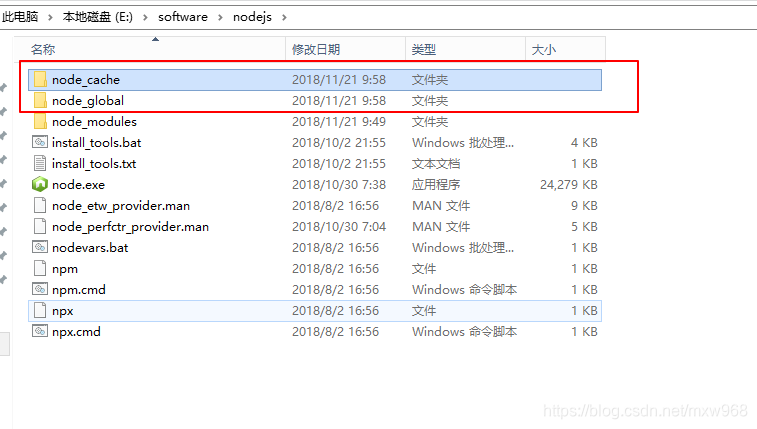Expand chevron after 此电脑 in address bar
Screen dimensions: 757x429
(x=50, y=17)
